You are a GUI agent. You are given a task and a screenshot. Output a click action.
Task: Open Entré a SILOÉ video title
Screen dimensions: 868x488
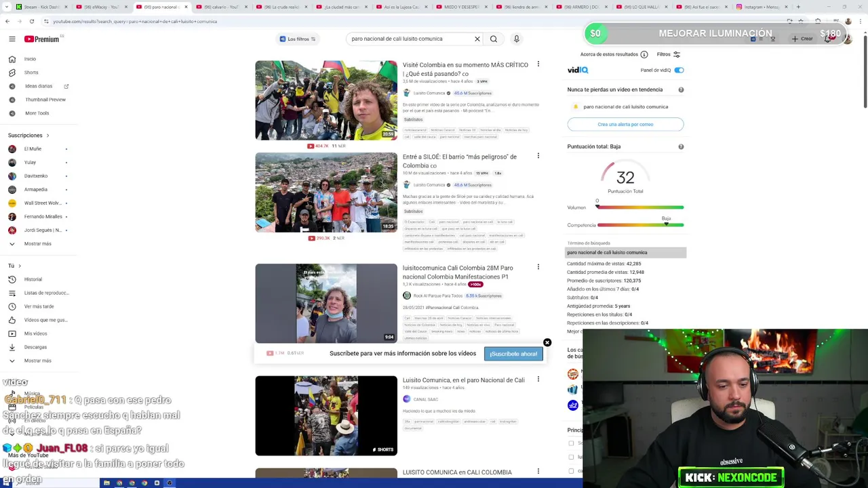[x=460, y=161]
